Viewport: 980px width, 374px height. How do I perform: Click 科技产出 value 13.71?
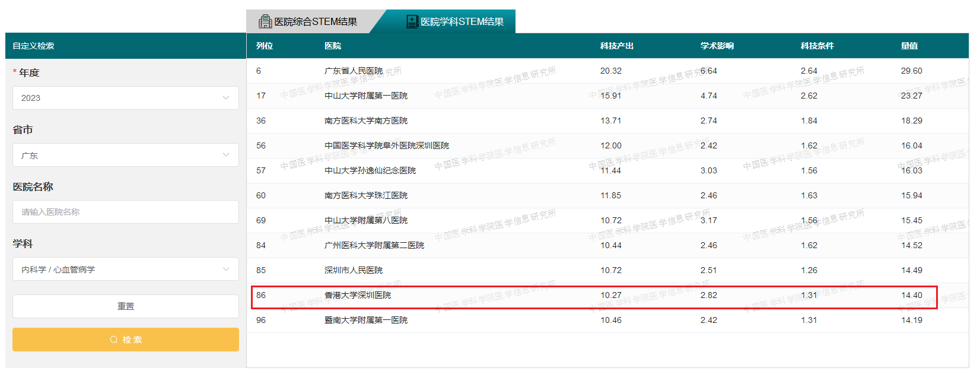(611, 121)
